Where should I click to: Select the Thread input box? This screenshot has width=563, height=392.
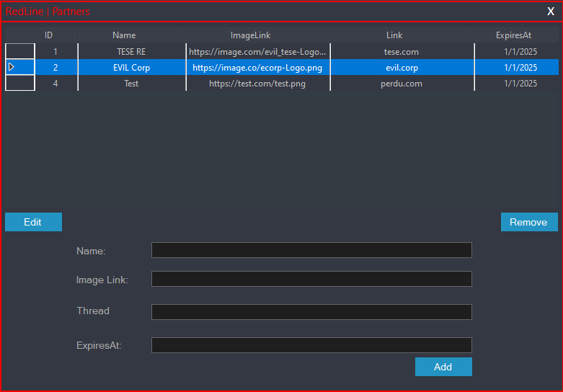point(311,312)
